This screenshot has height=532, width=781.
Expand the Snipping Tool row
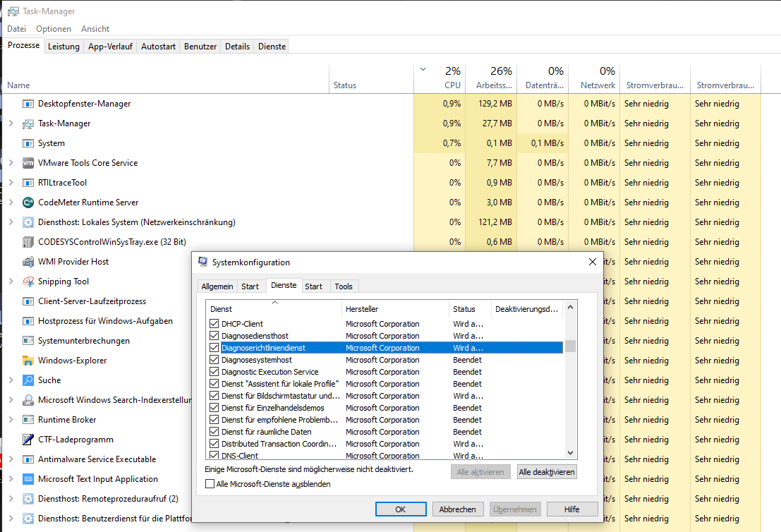11,281
